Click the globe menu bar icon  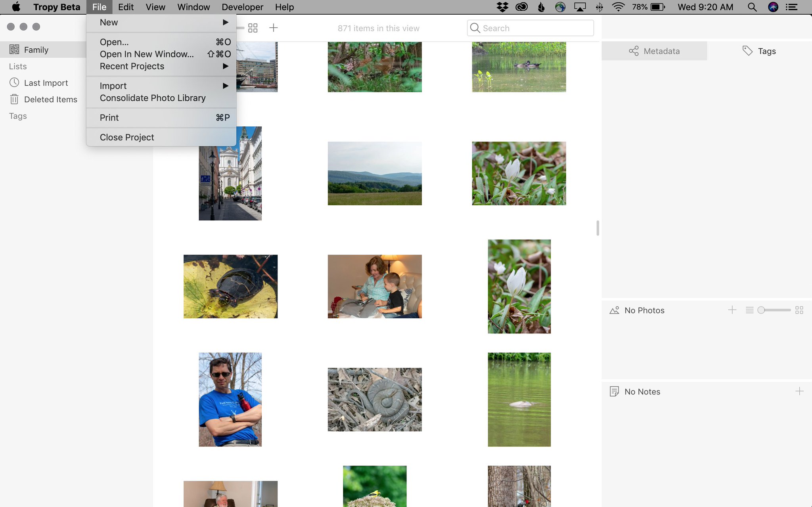560,7
